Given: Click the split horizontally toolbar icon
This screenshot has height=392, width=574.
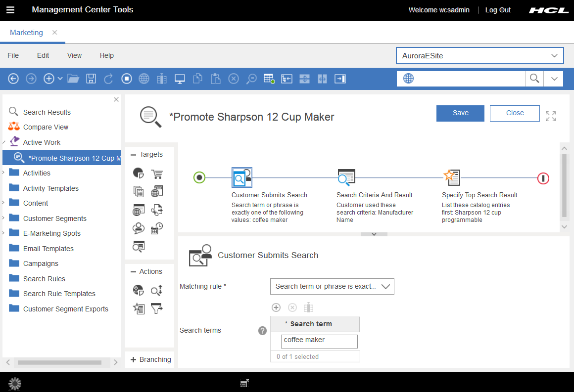Looking at the screenshot, I should (305, 79).
